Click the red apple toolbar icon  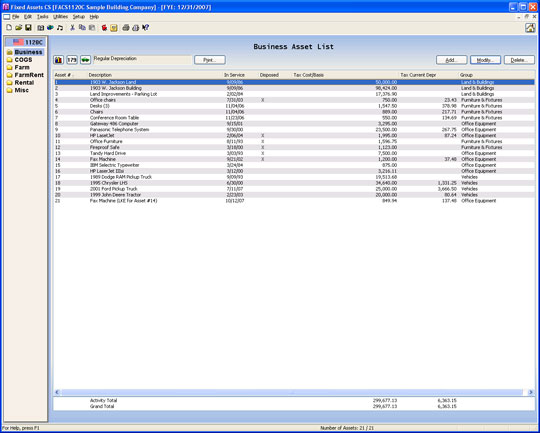click(104, 28)
